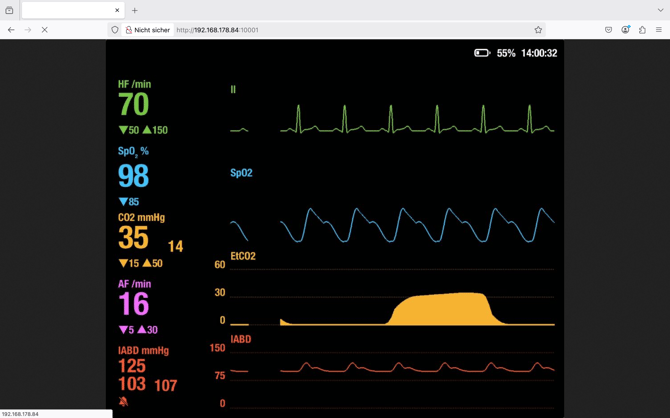Click the pink AF respiratory rate 16
The width and height of the screenshot is (670, 418).
coord(133,304)
